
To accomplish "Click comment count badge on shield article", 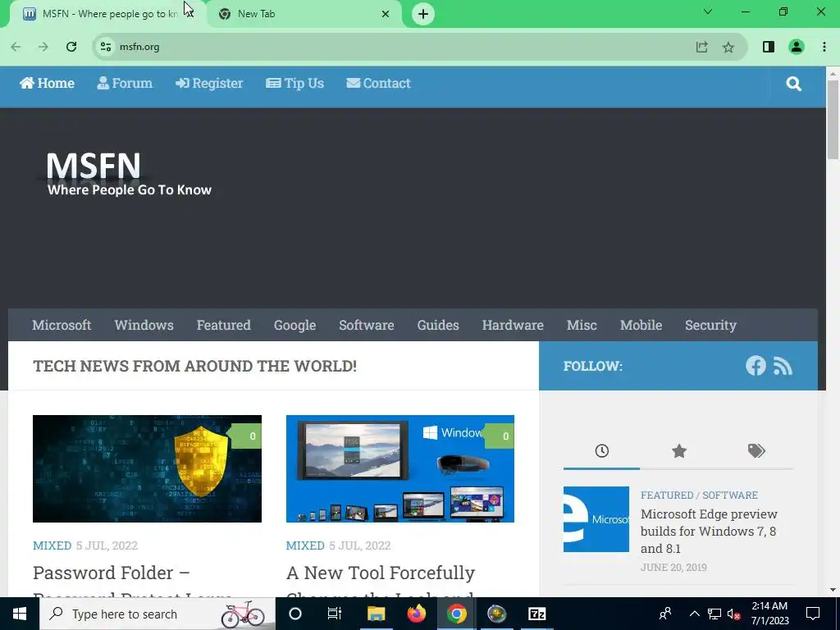I will coord(247,436).
